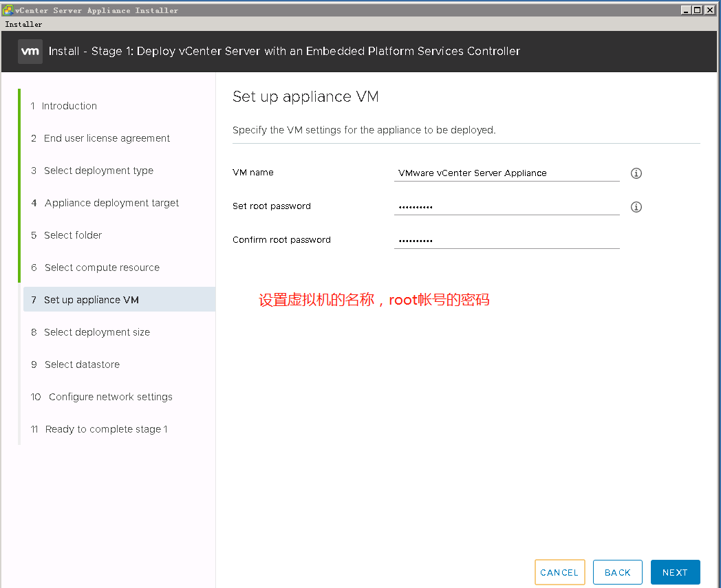
Task: Click the NEXT button
Action: 675,572
